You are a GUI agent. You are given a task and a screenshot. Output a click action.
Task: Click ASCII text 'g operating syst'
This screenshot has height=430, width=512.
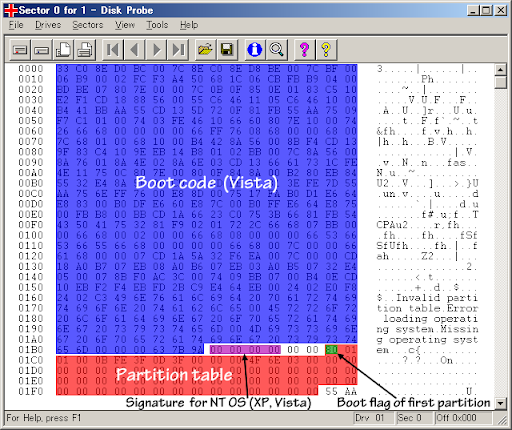point(428,339)
